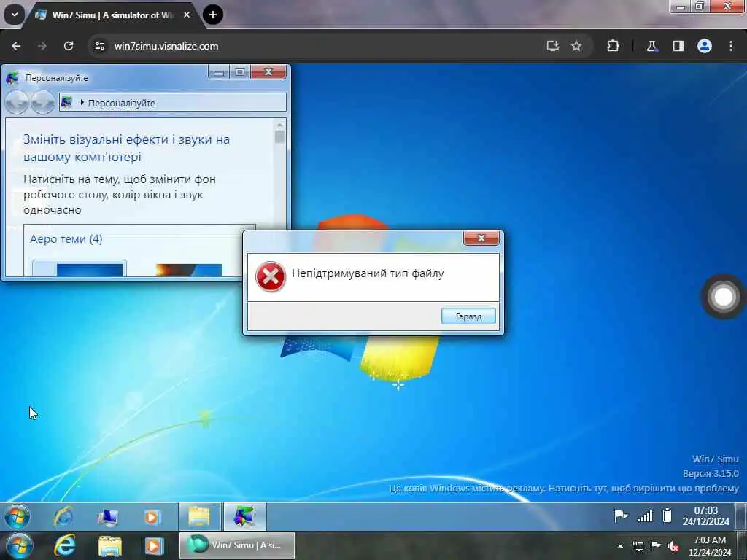Viewport: 747px width, 560px height.
Task: Open Chrome Labs flask icon
Action: 651,46
